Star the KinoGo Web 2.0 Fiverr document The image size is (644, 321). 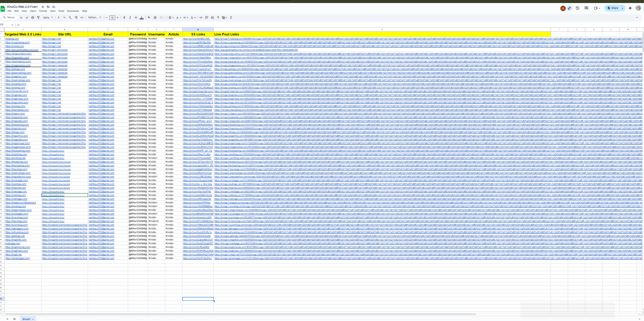43,7
